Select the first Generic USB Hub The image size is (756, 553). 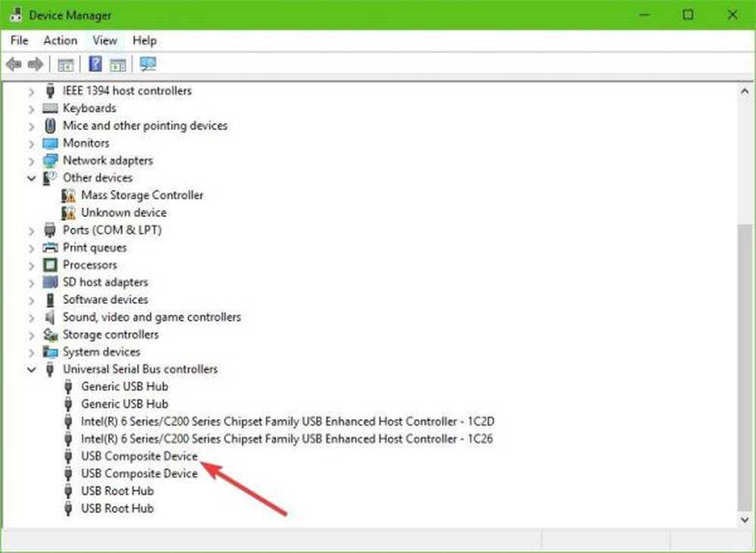point(125,387)
